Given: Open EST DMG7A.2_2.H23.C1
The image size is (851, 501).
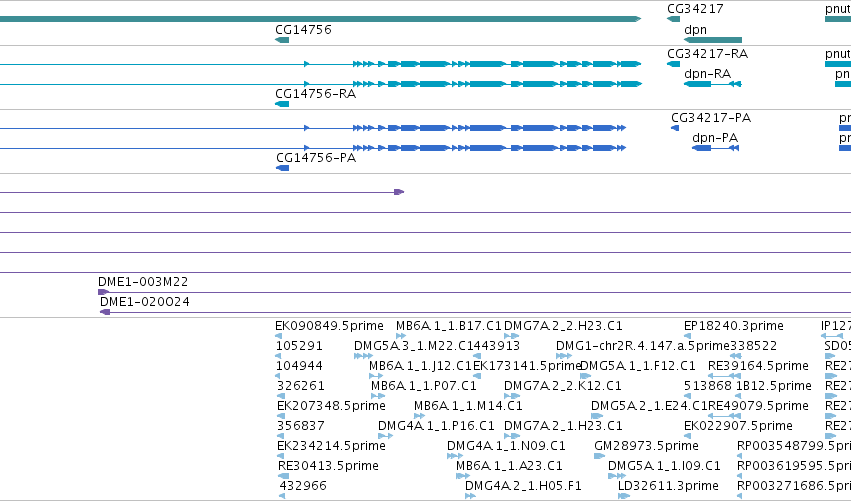Looking at the screenshot, I should click(x=563, y=326).
